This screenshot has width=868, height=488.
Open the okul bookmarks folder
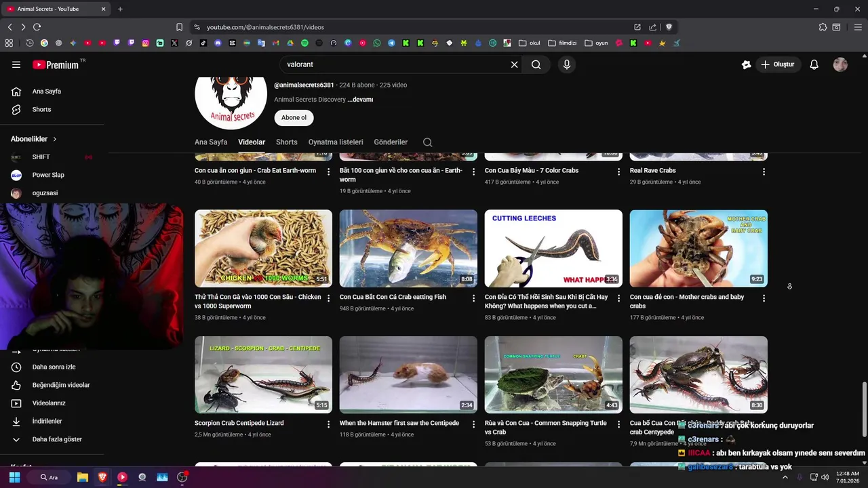pos(530,43)
